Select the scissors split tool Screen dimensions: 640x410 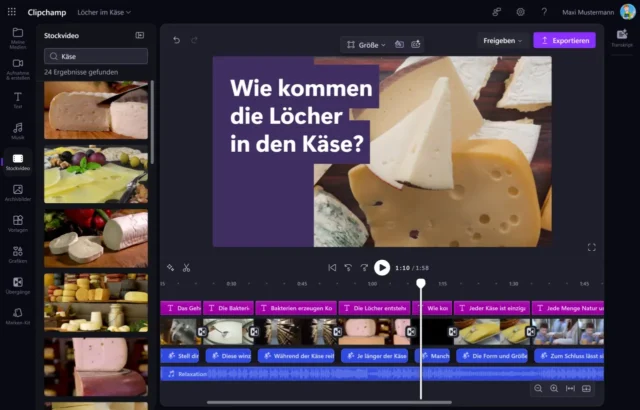[x=187, y=268]
